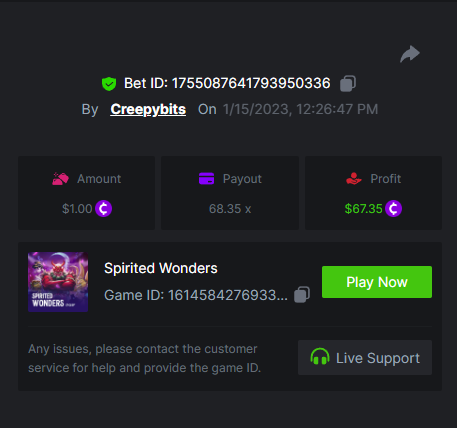Click the truncated Game ID text
Viewport: 457px width, 428px height.
pyautogui.click(x=196, y=295)
